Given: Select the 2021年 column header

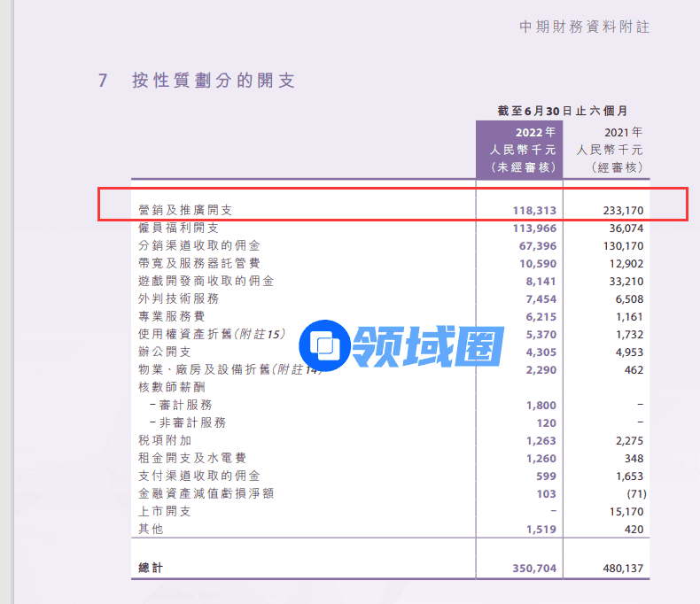Looking at the screenshot, I should (610, 150).
